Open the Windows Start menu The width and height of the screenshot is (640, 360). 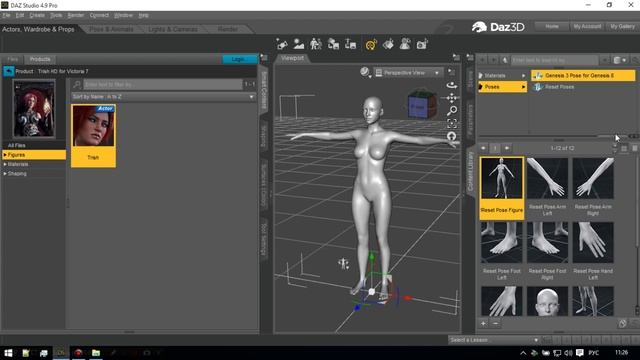(x=8, y=353)
